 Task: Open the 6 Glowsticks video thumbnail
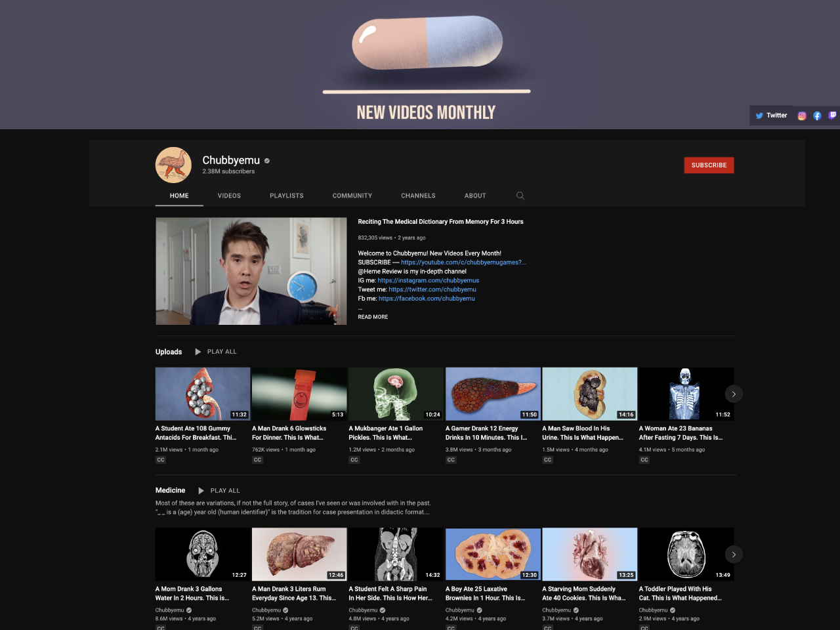(299, 394)
